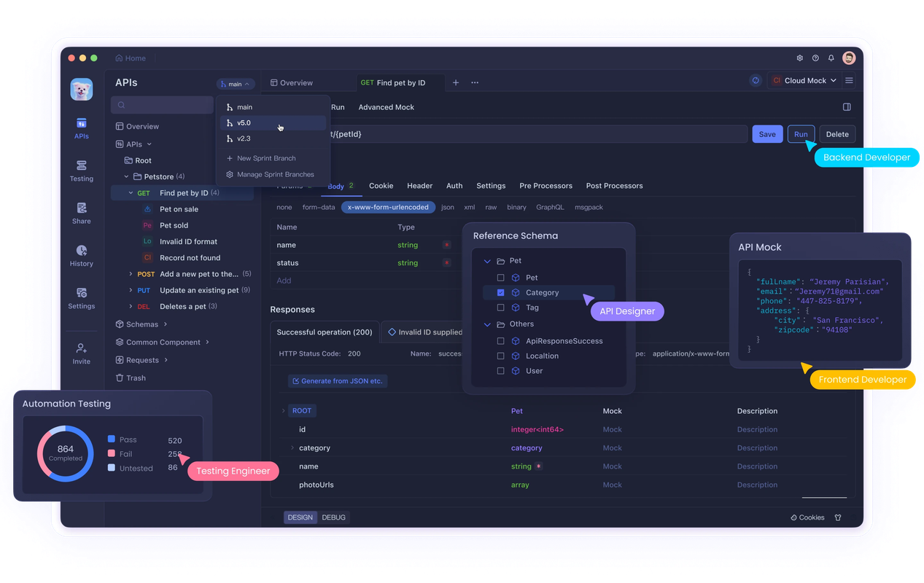
Task: Collapse the GET Find pet by ID item
Action: [x=131, y=193]
